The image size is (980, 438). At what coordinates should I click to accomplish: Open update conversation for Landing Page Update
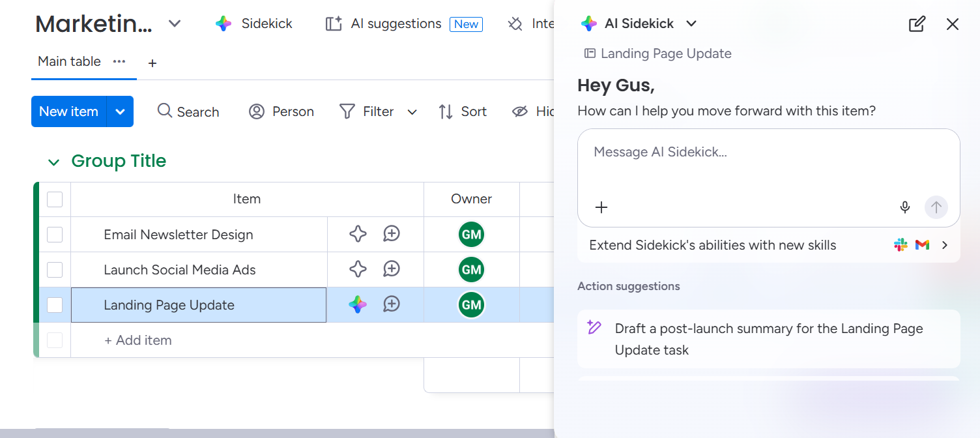tap(391, 304)
